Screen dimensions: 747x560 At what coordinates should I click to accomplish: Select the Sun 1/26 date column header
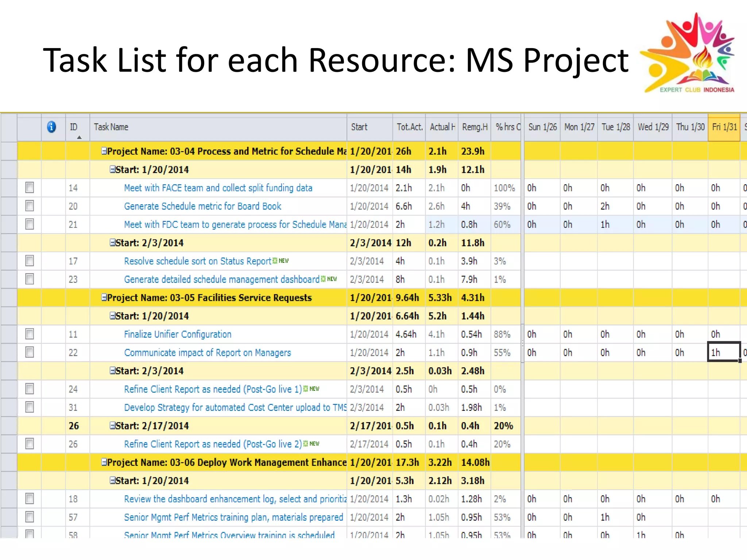pos(542,127)
